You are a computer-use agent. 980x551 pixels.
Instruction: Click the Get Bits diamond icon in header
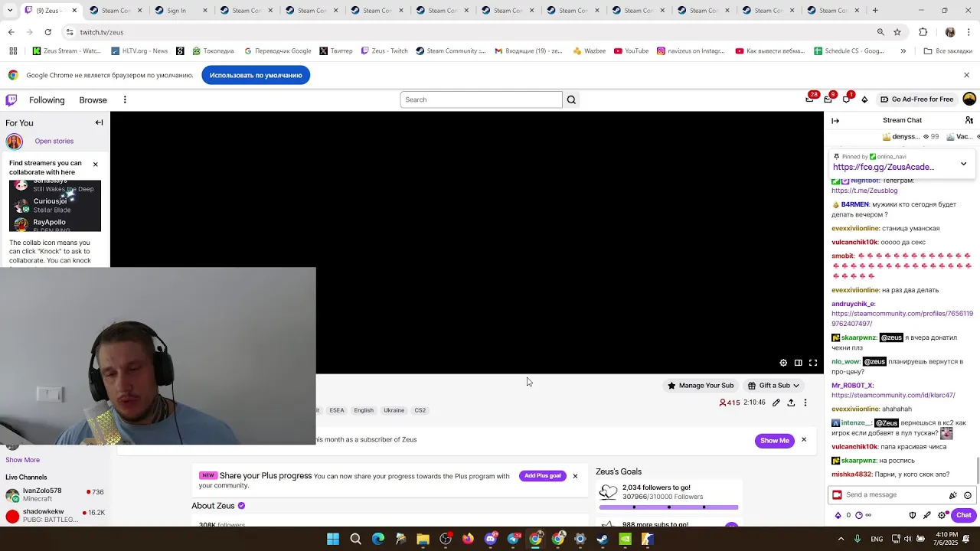pyautogui.click(x=864, y=99)
